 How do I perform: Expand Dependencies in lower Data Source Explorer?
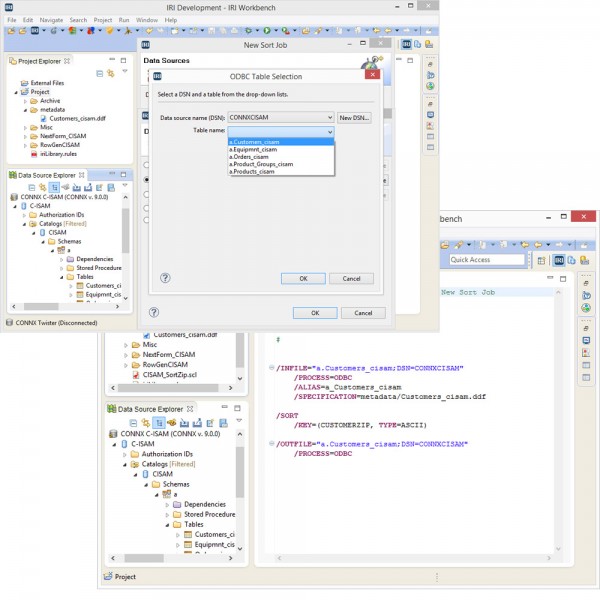(x=167, y=505)
